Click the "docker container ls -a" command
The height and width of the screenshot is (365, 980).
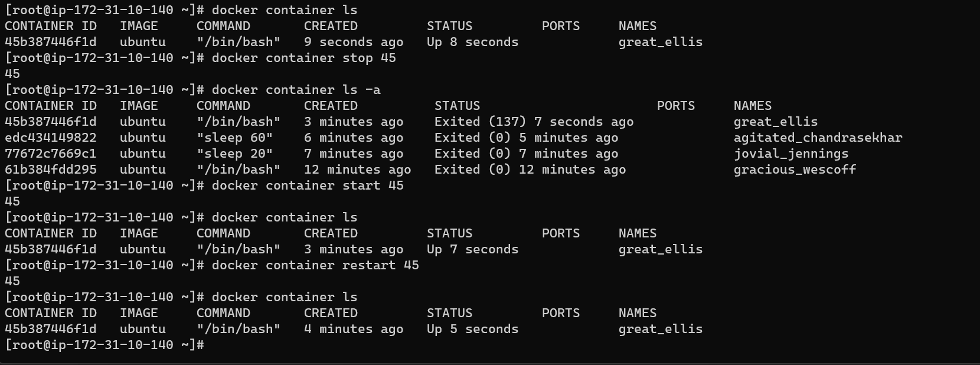coord(296,90)
